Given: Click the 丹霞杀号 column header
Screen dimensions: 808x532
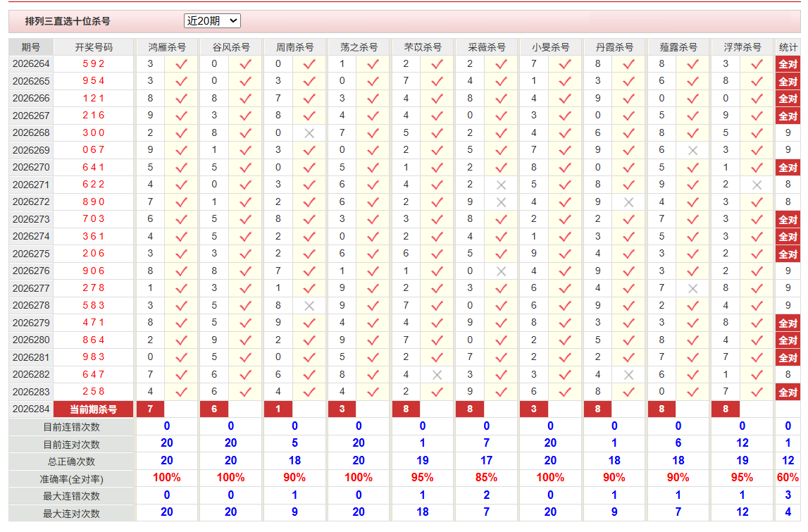Looking at the screenshot, I should tap(614, 47).
